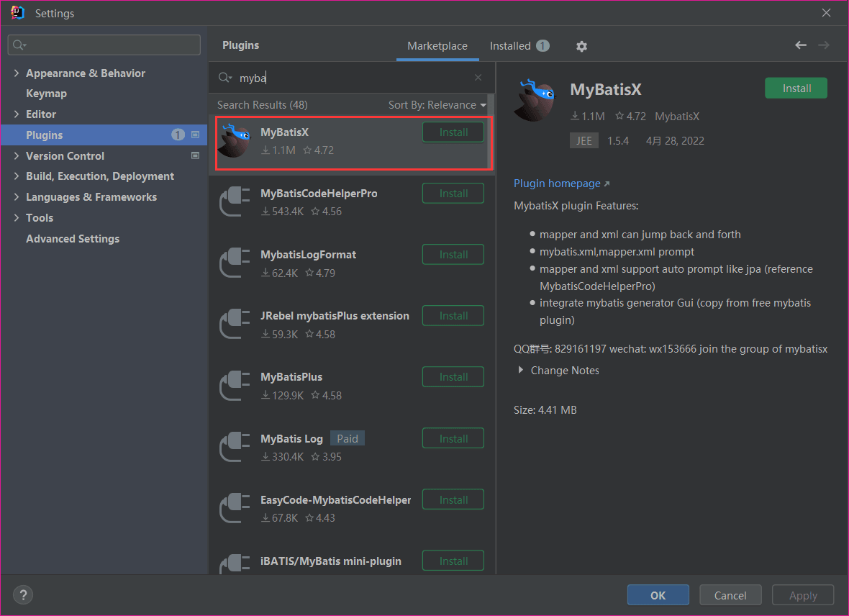Click the Plugins update count badge in sidebar
Image resolution: width=849 pixels, height=616 pixels.
point(178,135)
